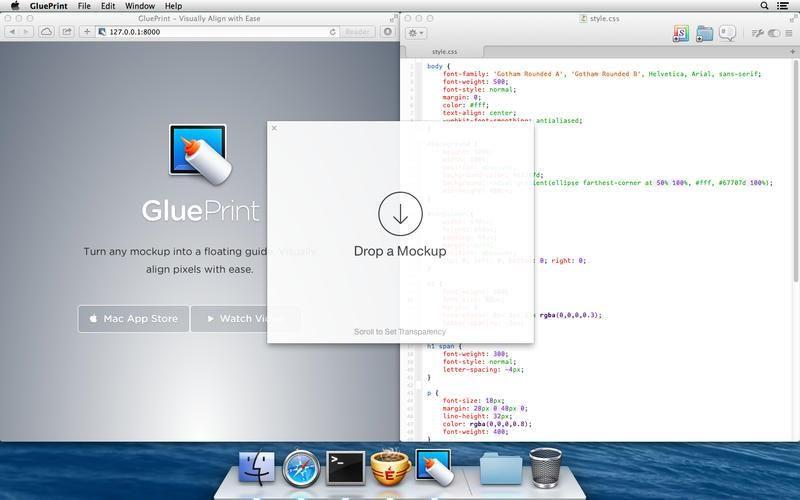Open iCloud tabs in Safari
Screen dimensions: 800x500
click(x=46, y=32)
